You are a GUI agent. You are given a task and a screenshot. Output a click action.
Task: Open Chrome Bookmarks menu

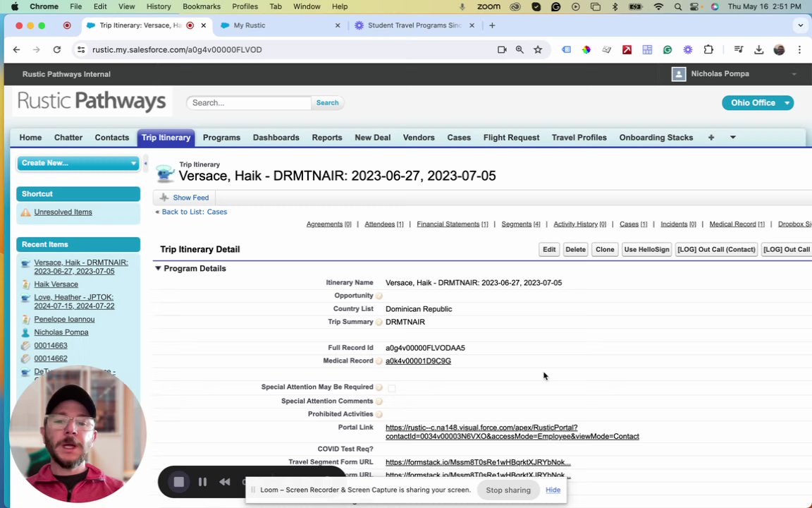(202, 7)
